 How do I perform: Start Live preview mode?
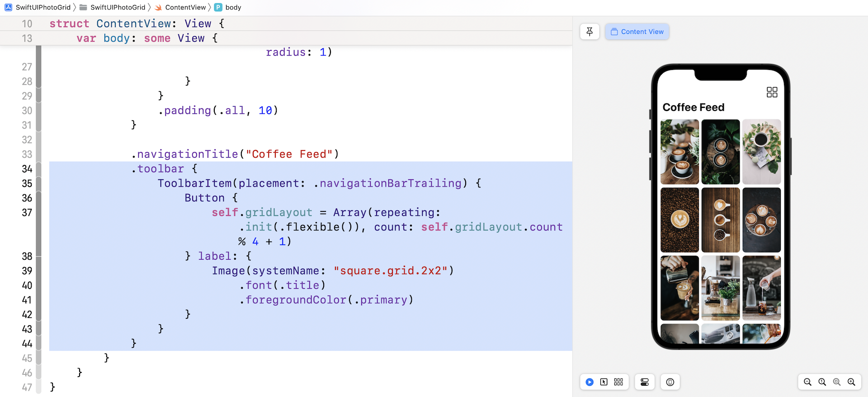590,382
